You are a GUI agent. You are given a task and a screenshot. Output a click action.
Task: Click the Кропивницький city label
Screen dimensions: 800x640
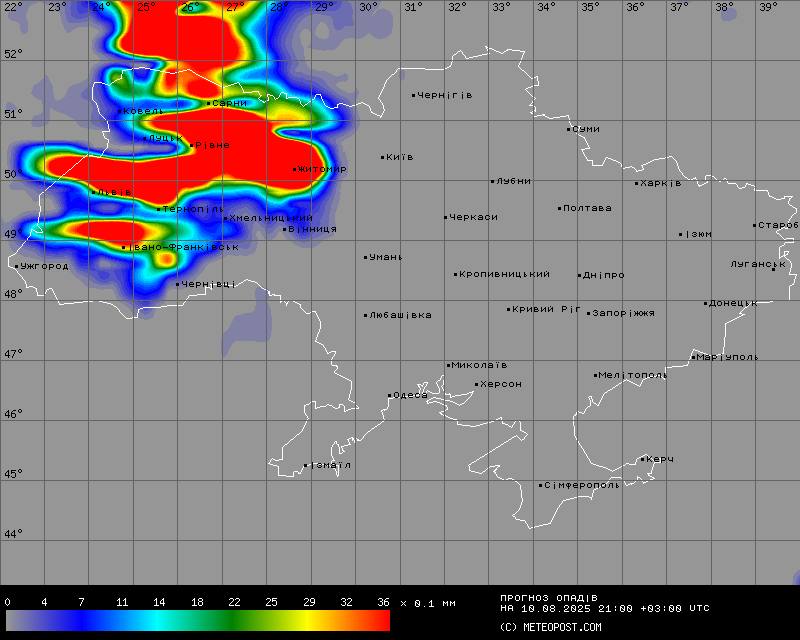coord(505,274)
